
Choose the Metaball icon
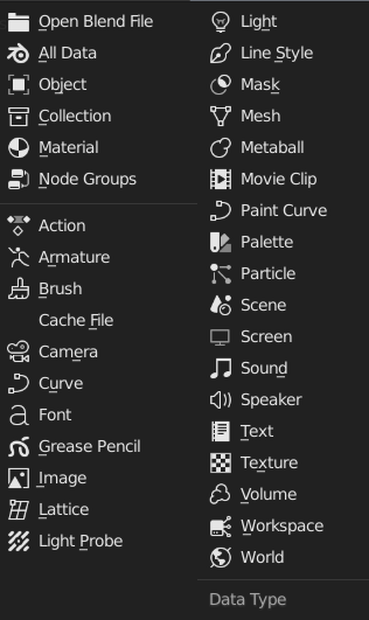(x=220, y=147)
